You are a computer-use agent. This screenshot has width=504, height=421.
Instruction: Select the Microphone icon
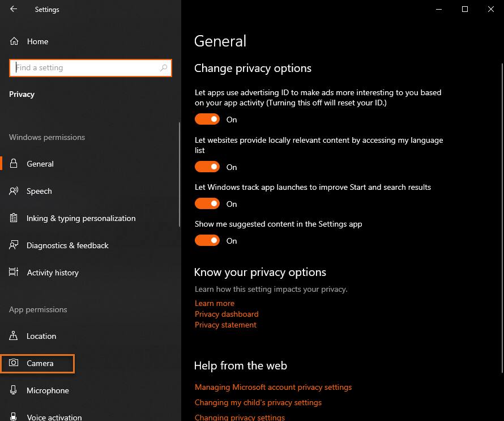click(x=14, y=390)
